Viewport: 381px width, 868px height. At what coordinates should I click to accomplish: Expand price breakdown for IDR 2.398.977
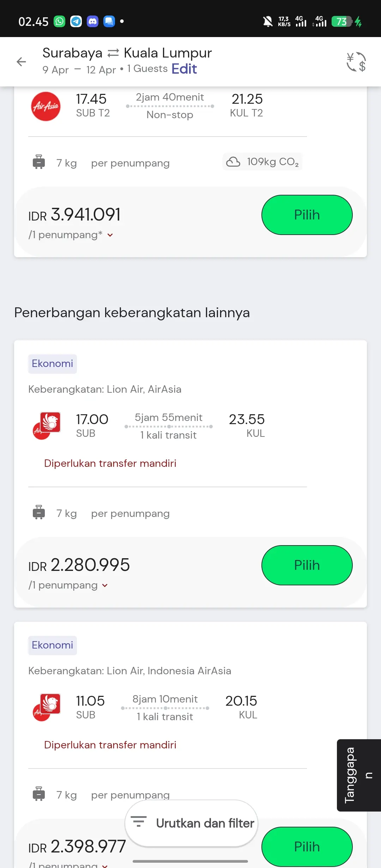coord(105,865)
